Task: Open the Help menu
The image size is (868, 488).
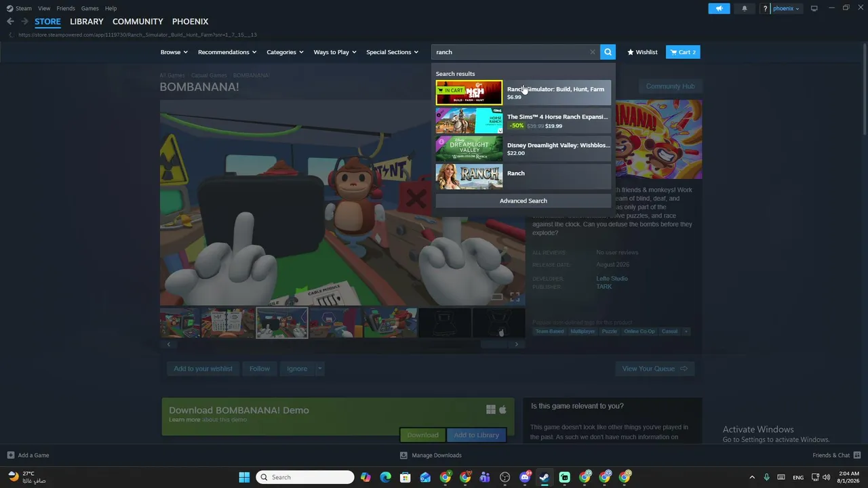Action: point(111,8)
